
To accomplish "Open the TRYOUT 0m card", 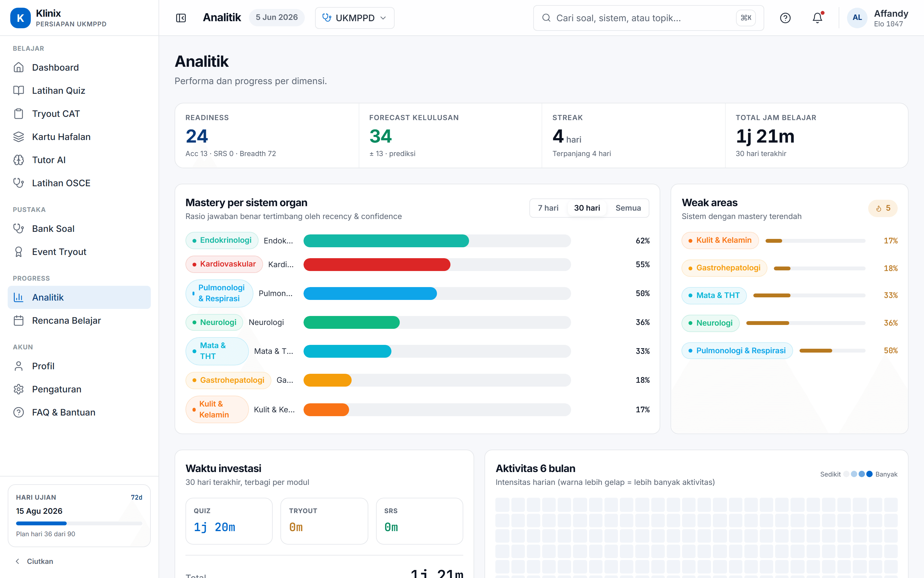I will [324, 521].
